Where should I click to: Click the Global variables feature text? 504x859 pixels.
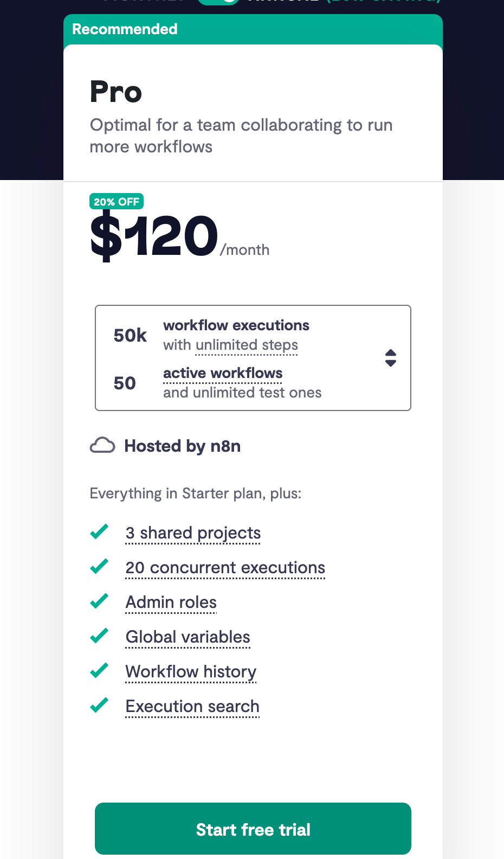(x=188, y=637)
